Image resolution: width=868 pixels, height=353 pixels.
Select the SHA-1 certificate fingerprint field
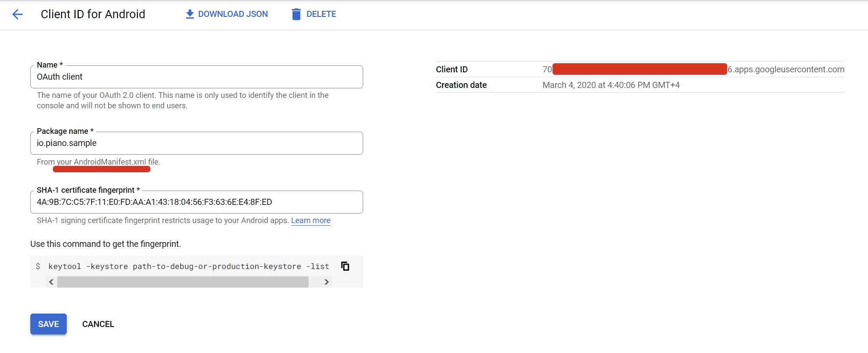(x=197, y=202)
